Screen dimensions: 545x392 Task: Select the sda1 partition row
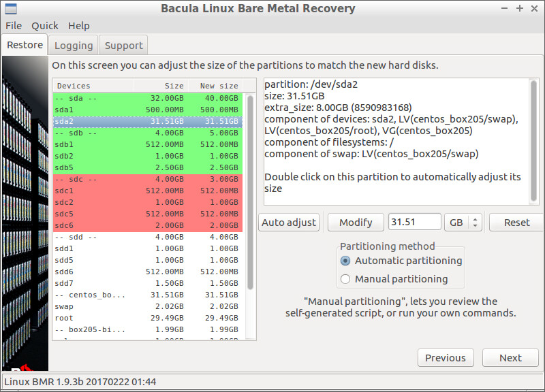148,110
